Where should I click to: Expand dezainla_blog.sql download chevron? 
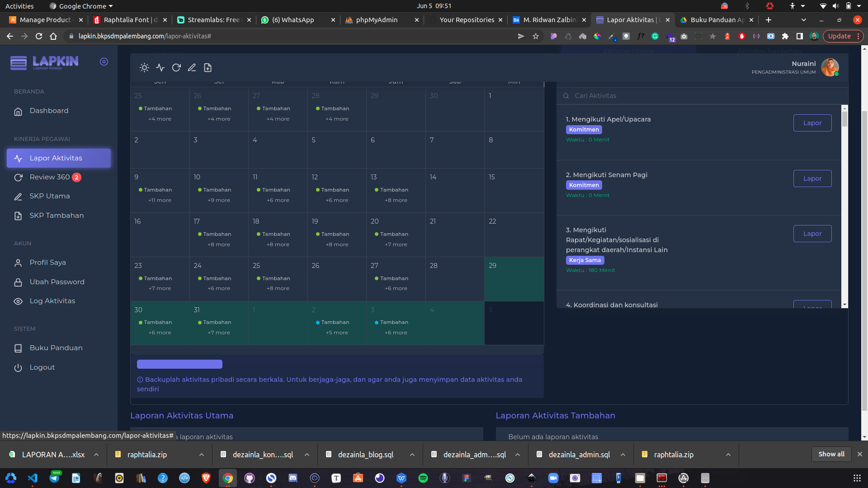412,455
